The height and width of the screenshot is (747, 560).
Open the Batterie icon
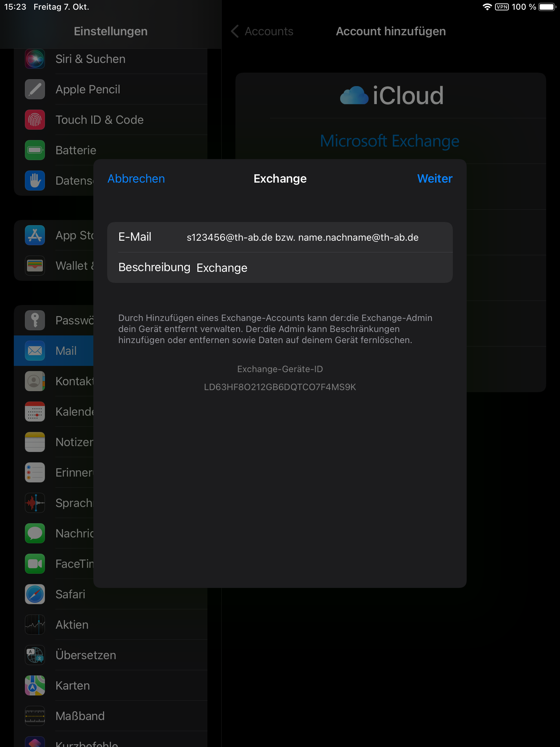pos(35,150)
